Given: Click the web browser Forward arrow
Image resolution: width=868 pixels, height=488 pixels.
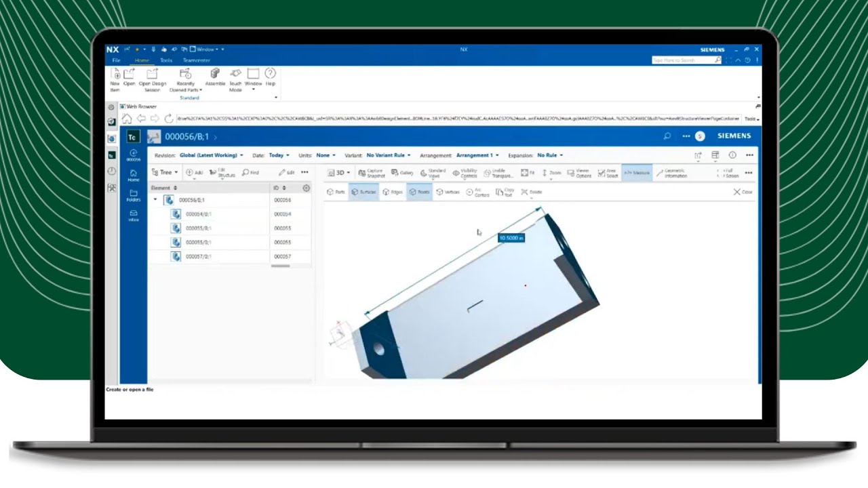Looking at the screenshot, I should click(x=154, y=119).
